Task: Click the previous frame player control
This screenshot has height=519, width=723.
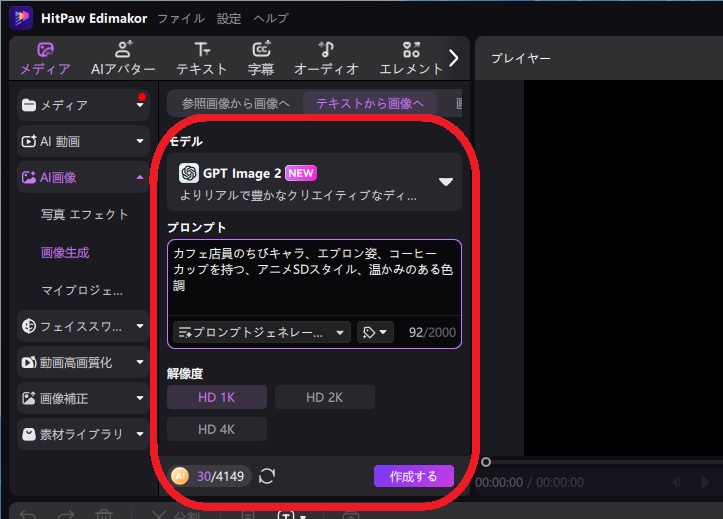Action: click(676, 482)
